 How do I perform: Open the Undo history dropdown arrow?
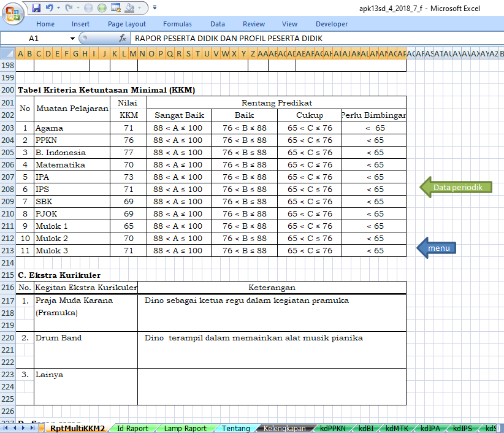tap(58, 8)
